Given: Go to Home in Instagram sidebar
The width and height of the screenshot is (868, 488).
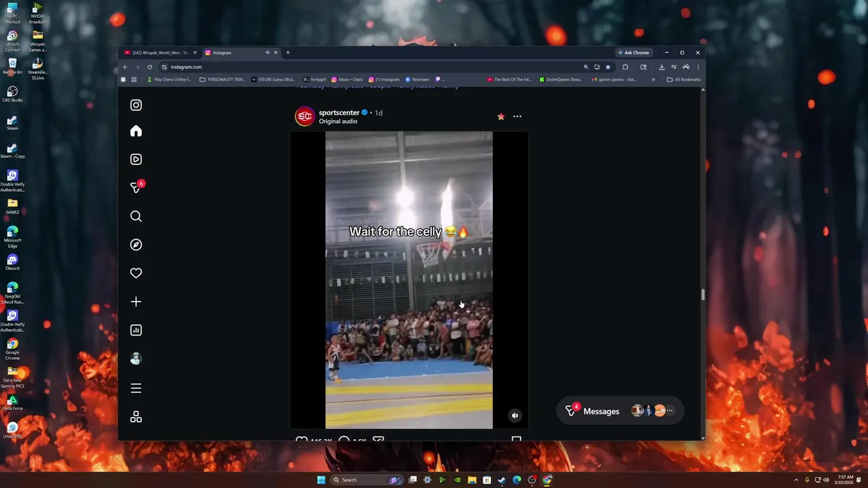Looking at the screenshot, I should 136,131.
